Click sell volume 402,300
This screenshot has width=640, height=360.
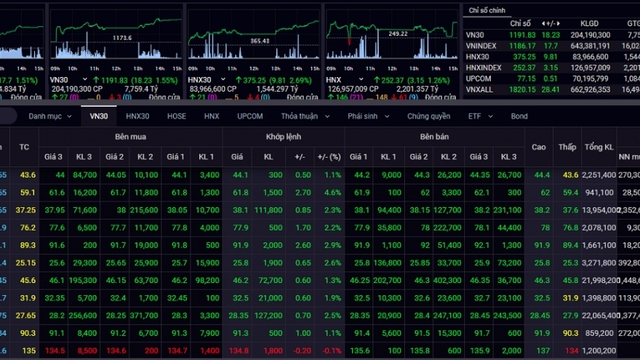click(x=447, y=280)
